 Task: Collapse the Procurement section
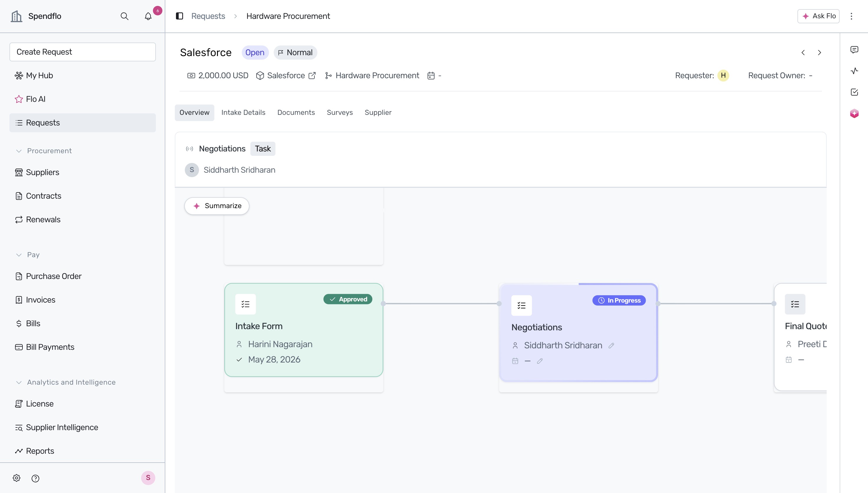pyautogui.click(x=19, y=151)
